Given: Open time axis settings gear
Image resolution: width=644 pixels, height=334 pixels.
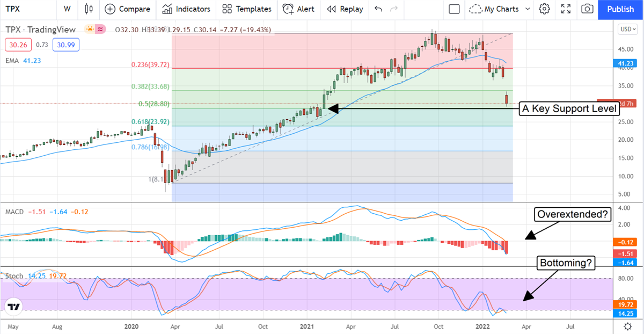Looking at the screenshot, I should pyautogui.click(x=627, y=326).
